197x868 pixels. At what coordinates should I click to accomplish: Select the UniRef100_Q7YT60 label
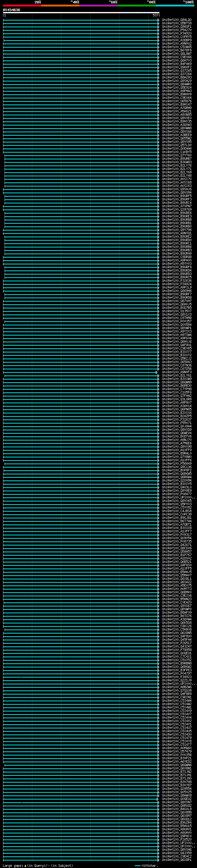pyautogui.click(x=177, y=155)
